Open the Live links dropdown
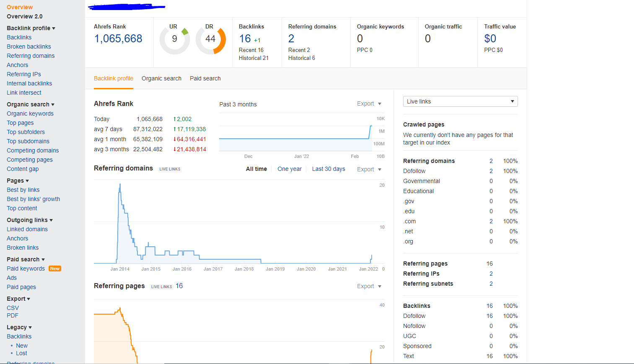This screenshot has width=634, height=364. click(460, 101)
